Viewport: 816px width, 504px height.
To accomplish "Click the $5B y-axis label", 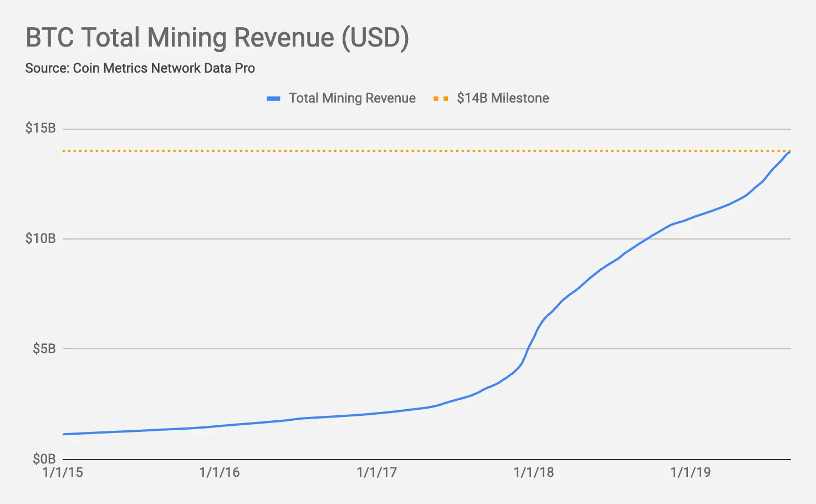I will point(44,349).
